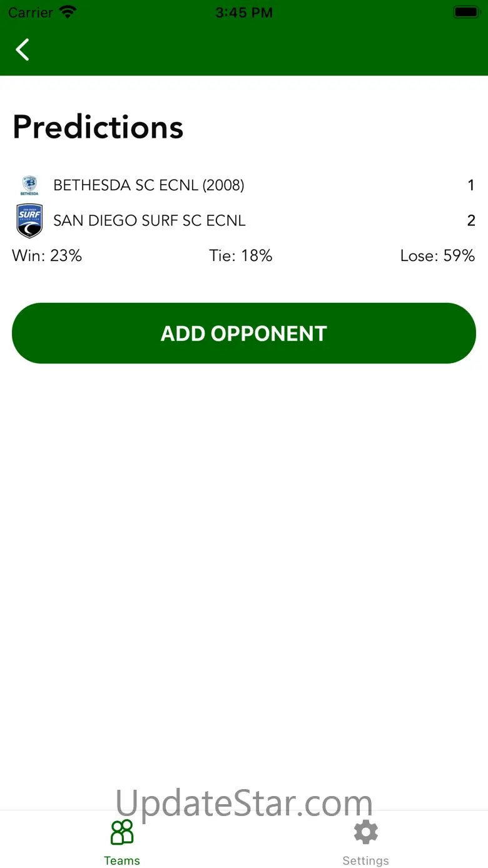Select SAN DIEGO SURF SC ECNL team name
The height and width of the screenshot is (868, 488).
150,220
